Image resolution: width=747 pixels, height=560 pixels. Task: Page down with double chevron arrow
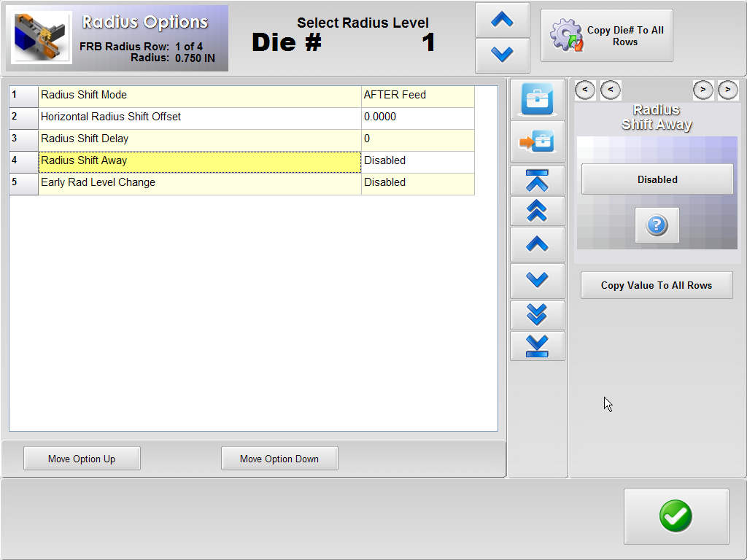click(x=537, y=314)
